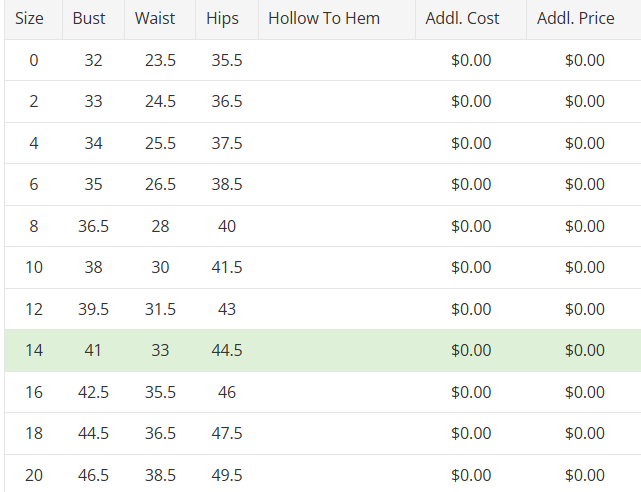Click the waist value for size 10
The width and height of the screenshot is (641, 492).
pos(160,268)
